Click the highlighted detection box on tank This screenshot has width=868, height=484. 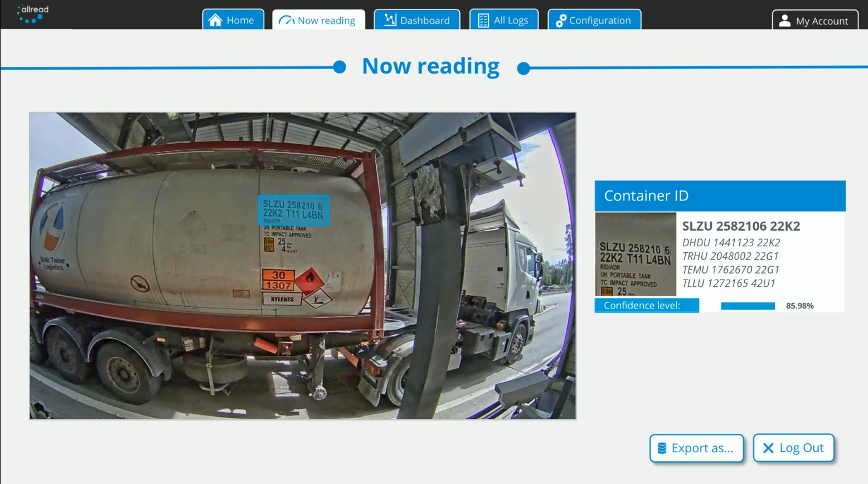pyautogui.click(x=293, y=210)
